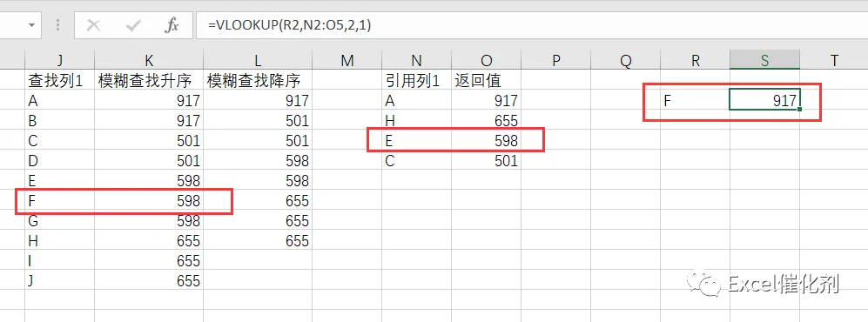
Task: Select the 模糊查找降序 header cell
Action: click(258, 80)
